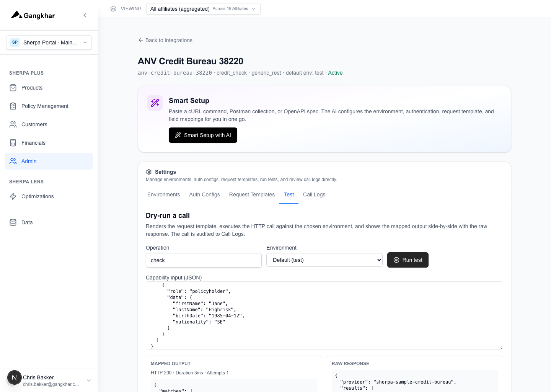Open the Policy Management clipboard icon

click(13, 106)
